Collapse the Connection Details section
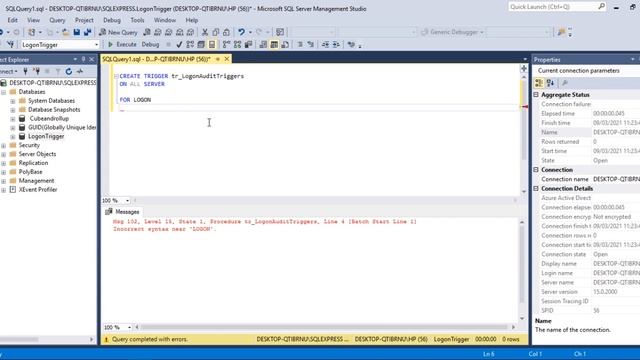The height and width of the screenshot is (360, 640). coord(536,189)
